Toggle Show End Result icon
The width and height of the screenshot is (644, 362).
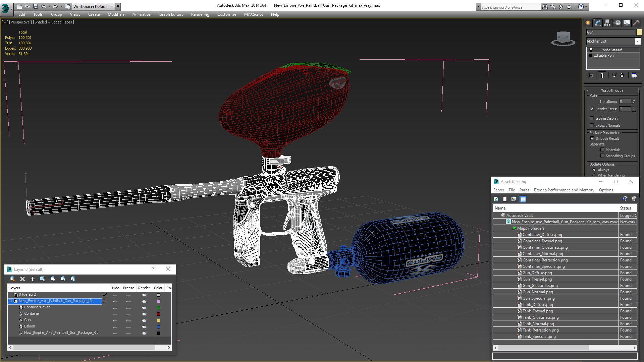602,75
